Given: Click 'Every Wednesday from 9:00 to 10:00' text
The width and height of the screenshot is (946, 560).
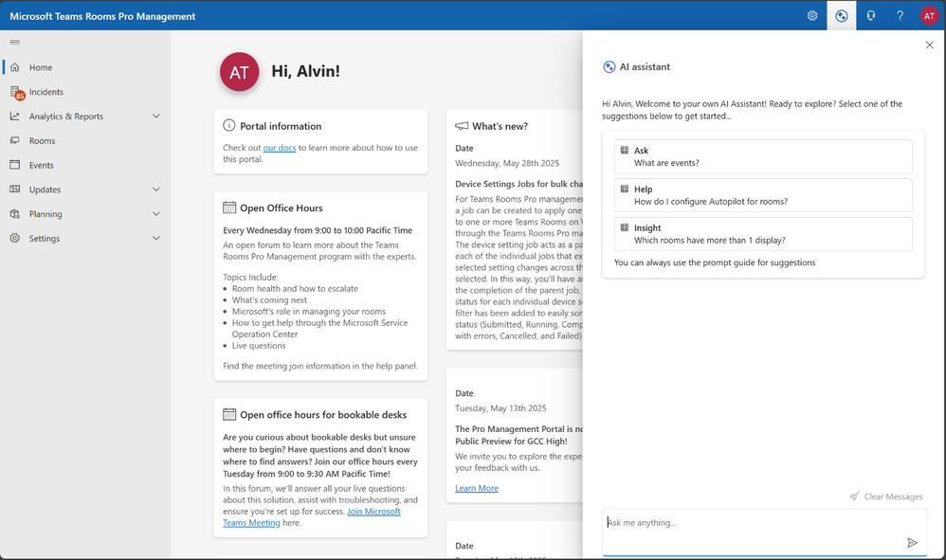Looking at the screenshot, I should [318, 230].
